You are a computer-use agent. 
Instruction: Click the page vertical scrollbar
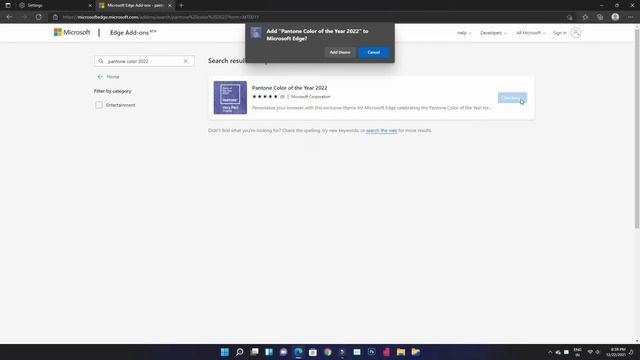pyautogui.click(x=637, y=129)
